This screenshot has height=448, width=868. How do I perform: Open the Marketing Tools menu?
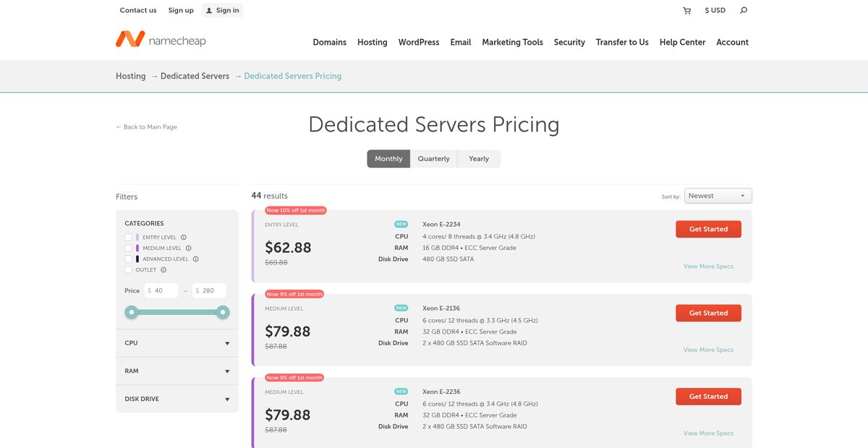point(512,42)
